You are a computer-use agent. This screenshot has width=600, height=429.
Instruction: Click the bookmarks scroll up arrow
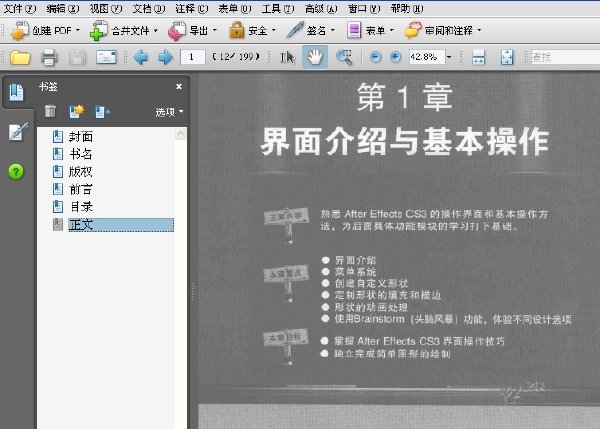(181, 134)
